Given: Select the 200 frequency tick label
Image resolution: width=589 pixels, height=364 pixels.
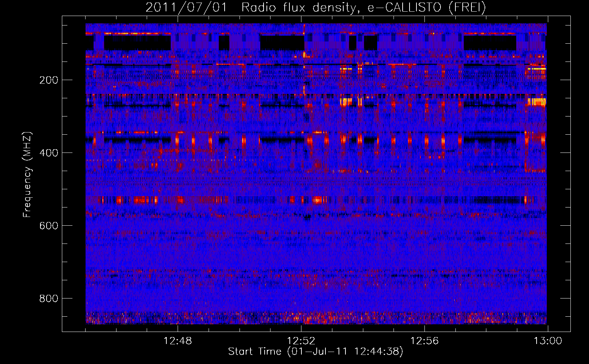Looking at the screenshot, I should [48, 80].
